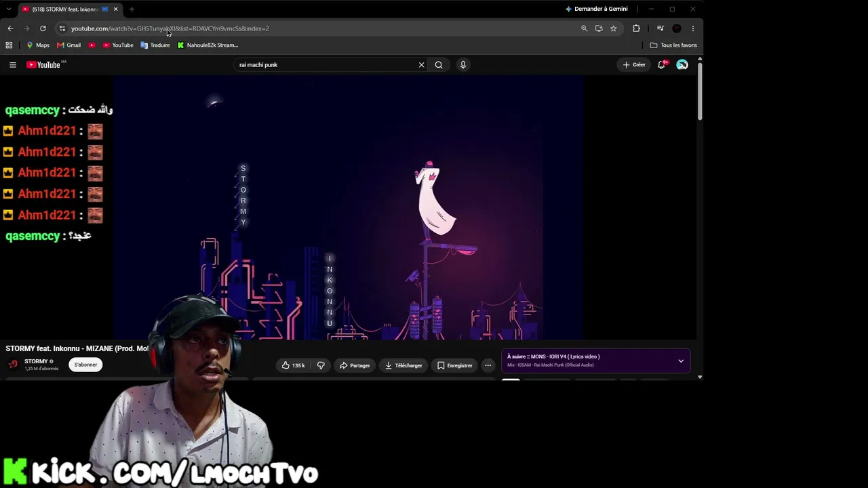Save video with Enregistrer button
Viewport: 868px width, 488px height.
(454, 365)
